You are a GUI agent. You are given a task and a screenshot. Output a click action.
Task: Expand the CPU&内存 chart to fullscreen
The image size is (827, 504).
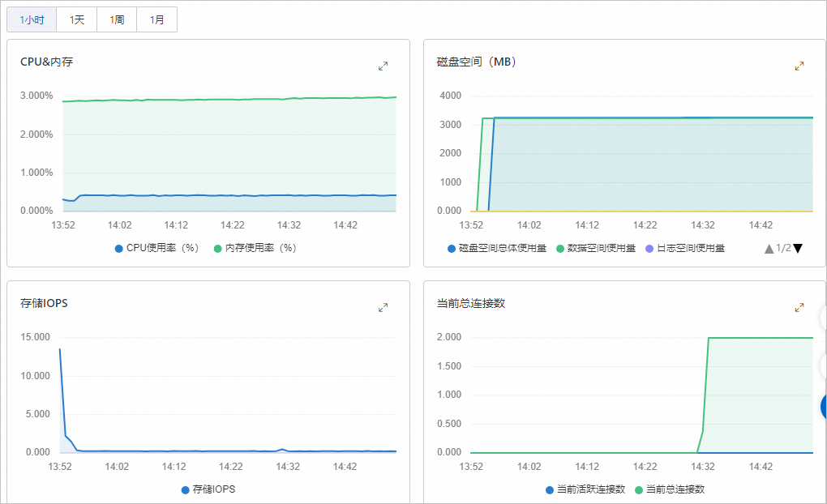pos(384,66)
